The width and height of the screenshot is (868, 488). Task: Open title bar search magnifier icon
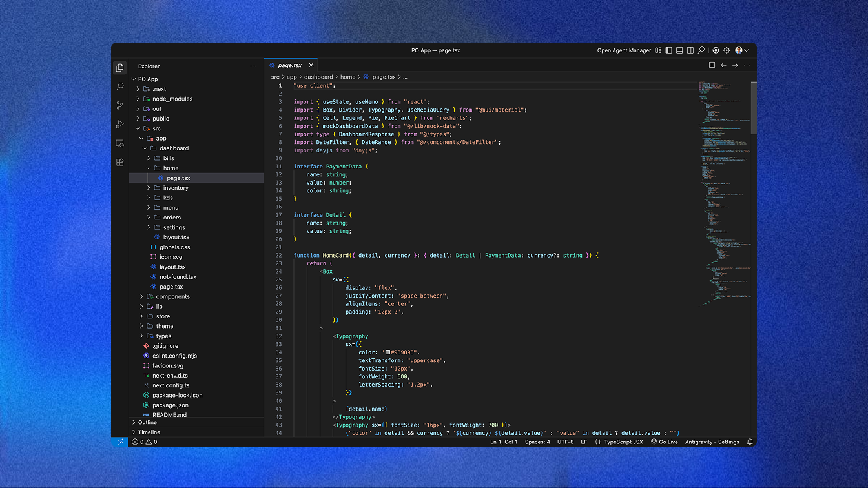tap(701, 50)
